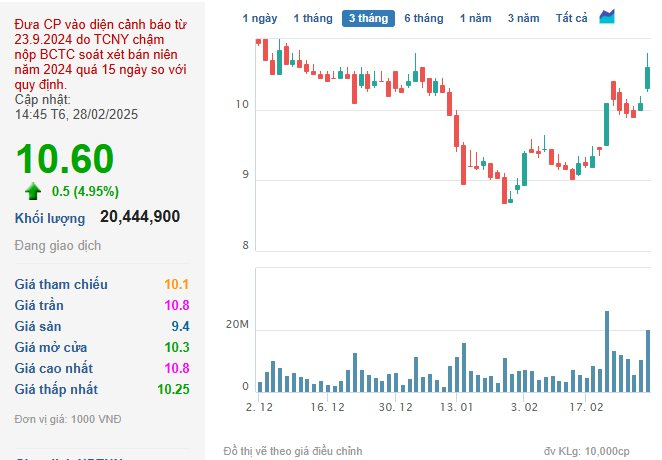Switch to the area chart type icon
This screenshot has height=460, width=662.
pos(607,17)
